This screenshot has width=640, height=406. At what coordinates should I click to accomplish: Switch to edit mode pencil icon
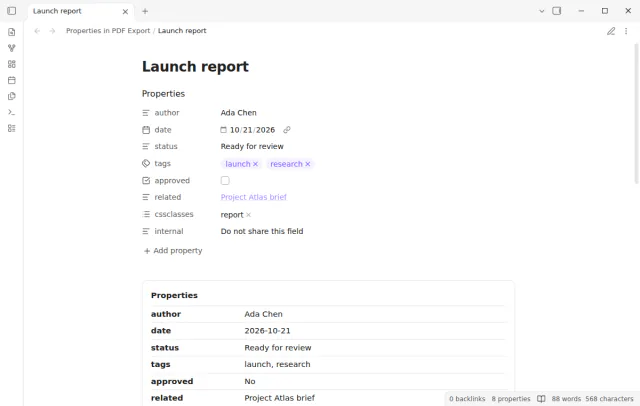[x=611, y=31]
